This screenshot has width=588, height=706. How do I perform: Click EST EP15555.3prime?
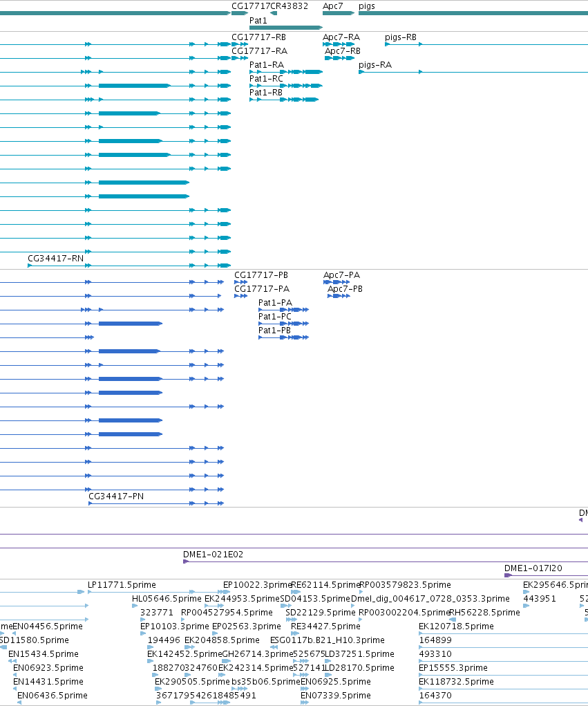[x=453, y=668]
